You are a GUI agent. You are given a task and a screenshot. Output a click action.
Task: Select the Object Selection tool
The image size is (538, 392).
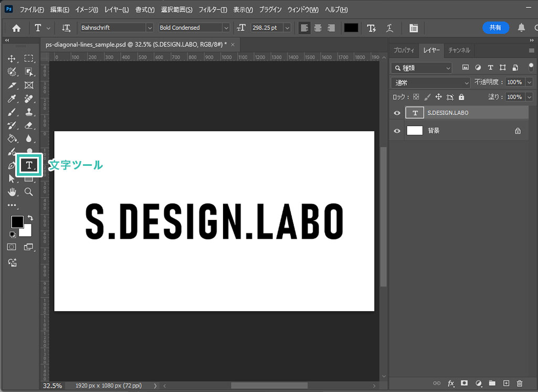[29, 72]
